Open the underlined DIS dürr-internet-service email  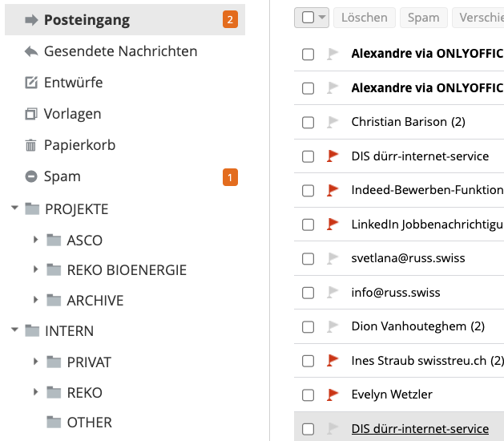(420, 429)
